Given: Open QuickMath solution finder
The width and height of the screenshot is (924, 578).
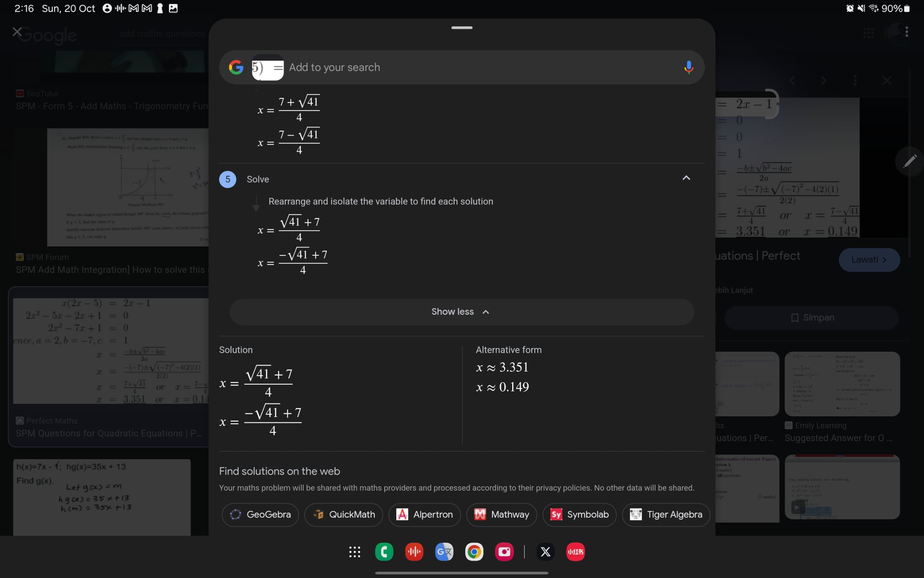Looking at the screenshot, I should tap(344, 514).
